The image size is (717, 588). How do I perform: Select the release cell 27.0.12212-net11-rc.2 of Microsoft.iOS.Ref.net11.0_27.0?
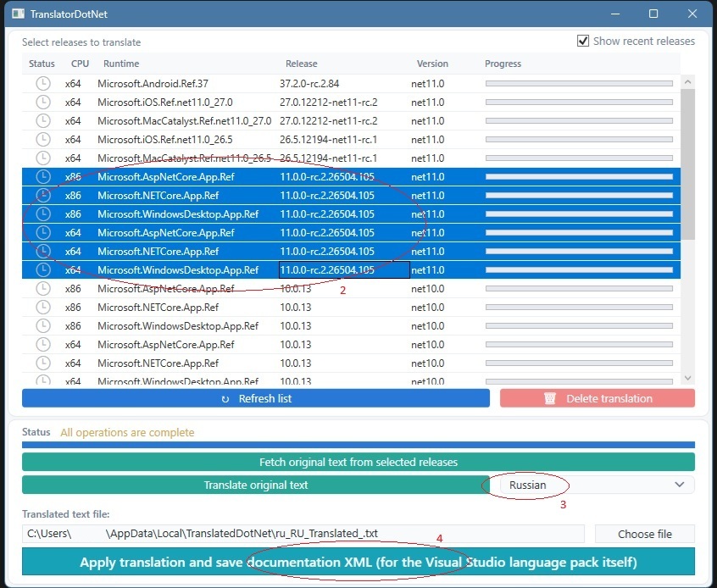pos(329,102)
